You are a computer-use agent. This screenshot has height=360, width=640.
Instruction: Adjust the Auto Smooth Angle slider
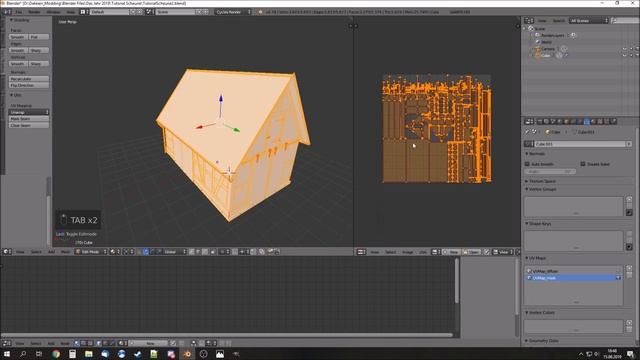550,172
